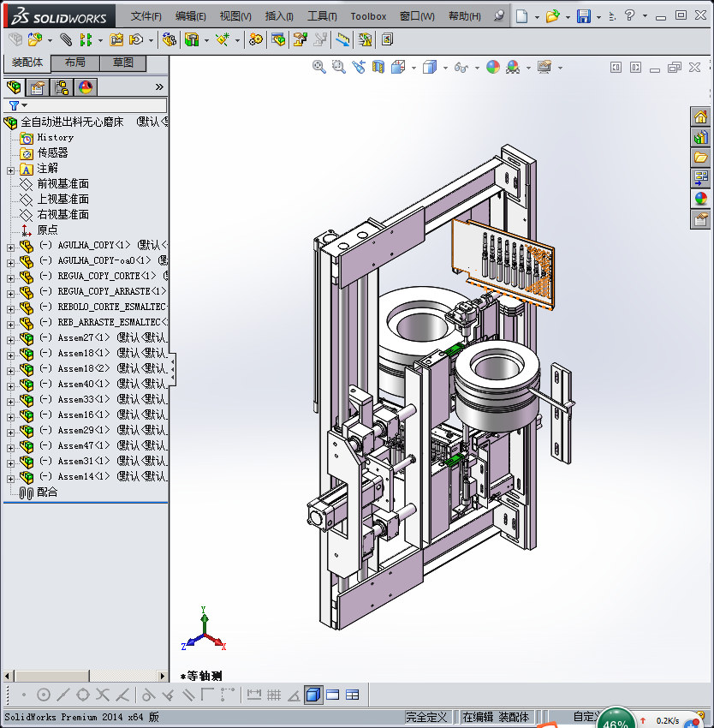Open the filter dropdown arrow in feature tree
The image size is (714, 728).
[25, 105]
